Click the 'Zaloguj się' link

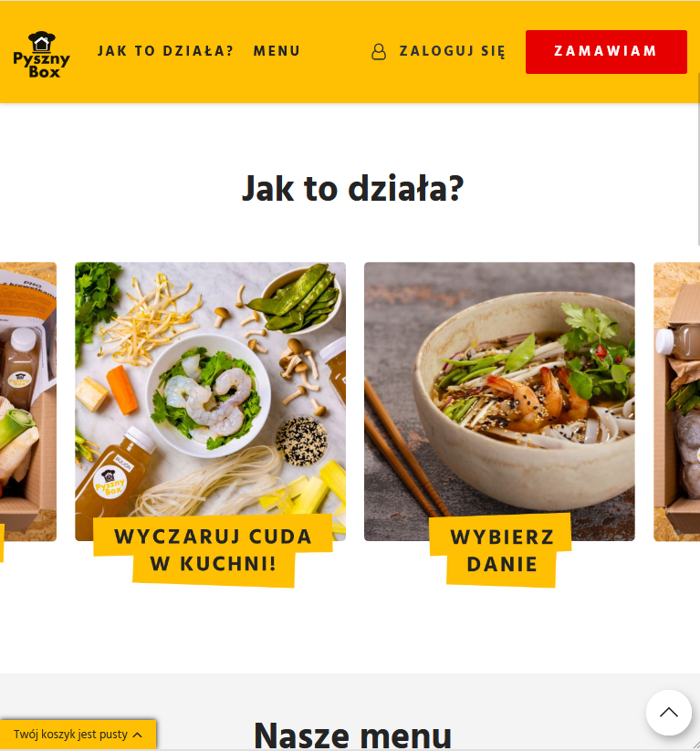click(453, 51)
